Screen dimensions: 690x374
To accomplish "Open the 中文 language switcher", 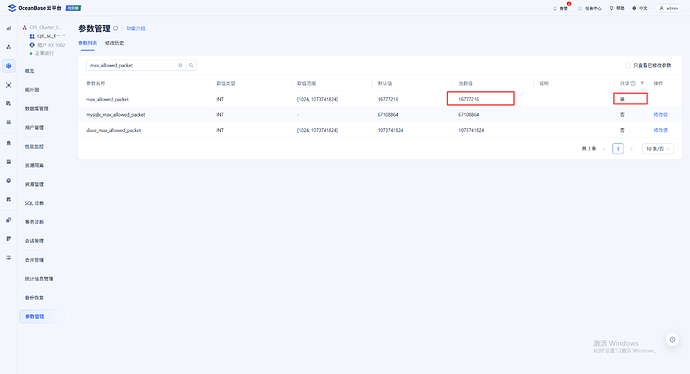I will coord(640,8).
